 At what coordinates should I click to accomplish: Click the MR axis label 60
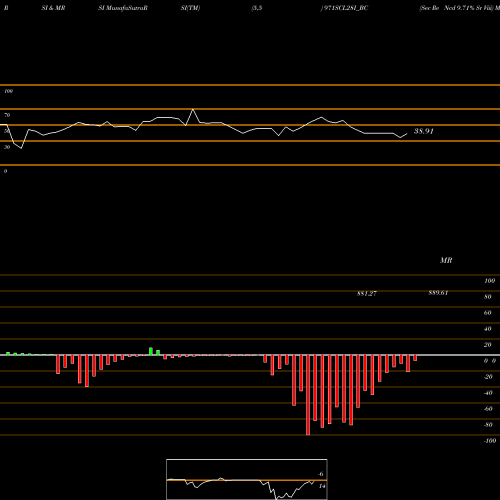488,313
